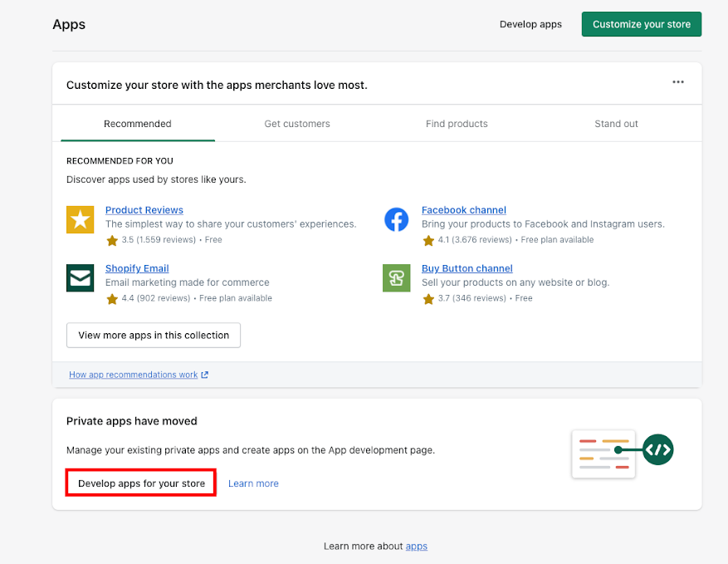Screen dimensions: 728x564
Task: Click the Customize your store button
Action: click(641, 24)
